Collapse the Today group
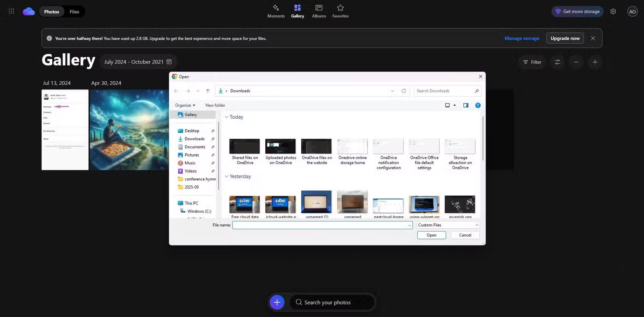 226,117
